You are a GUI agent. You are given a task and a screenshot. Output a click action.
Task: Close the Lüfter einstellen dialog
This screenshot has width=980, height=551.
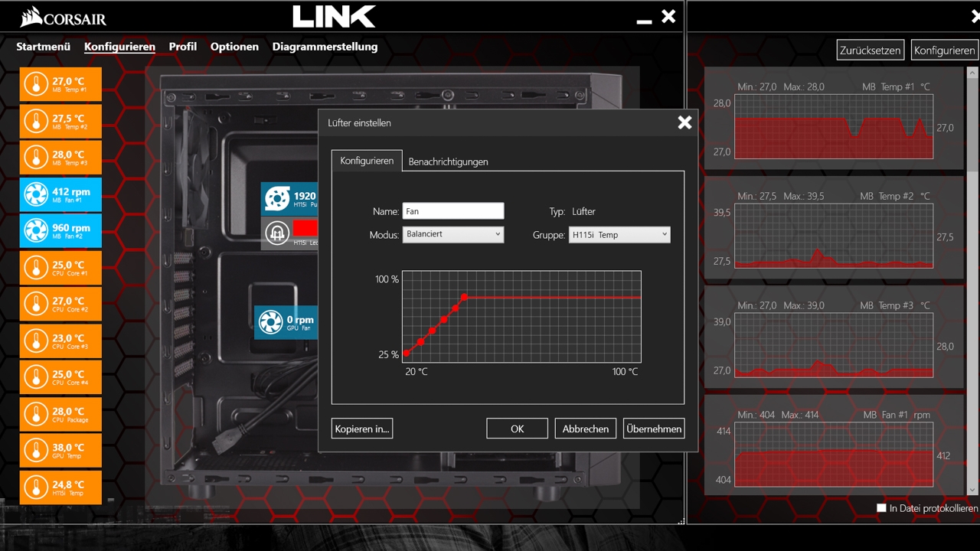(684, 122)
